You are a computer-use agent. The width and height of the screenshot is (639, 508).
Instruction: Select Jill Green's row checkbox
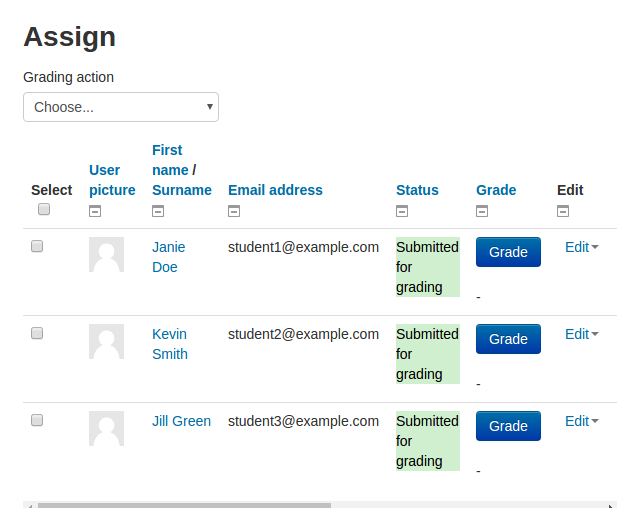pyautogui.click(x=37, y=420)
